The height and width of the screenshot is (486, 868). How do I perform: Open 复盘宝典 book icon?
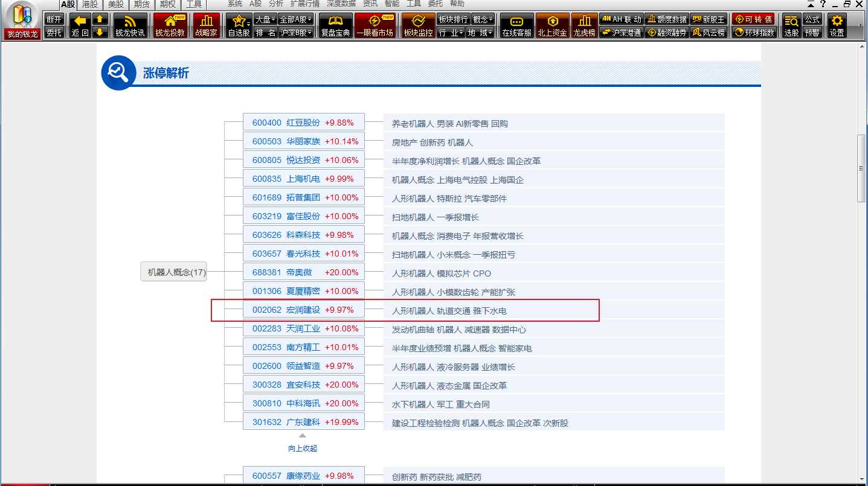tap(335, 25)
